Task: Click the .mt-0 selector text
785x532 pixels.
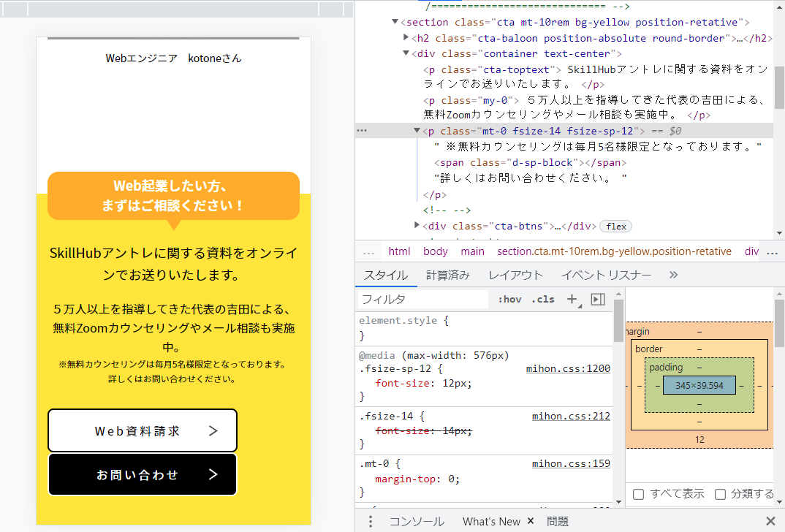Action: 374,464
